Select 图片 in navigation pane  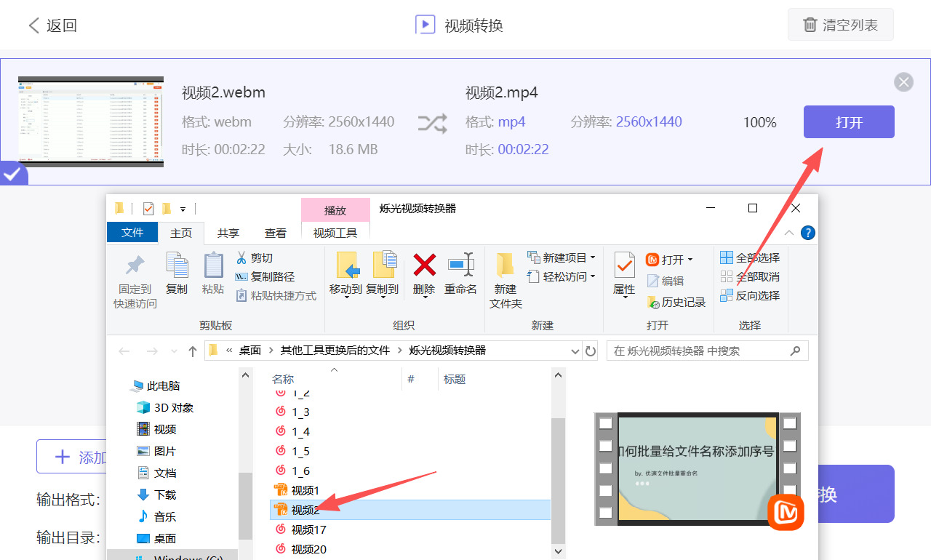tap(156, 451)
